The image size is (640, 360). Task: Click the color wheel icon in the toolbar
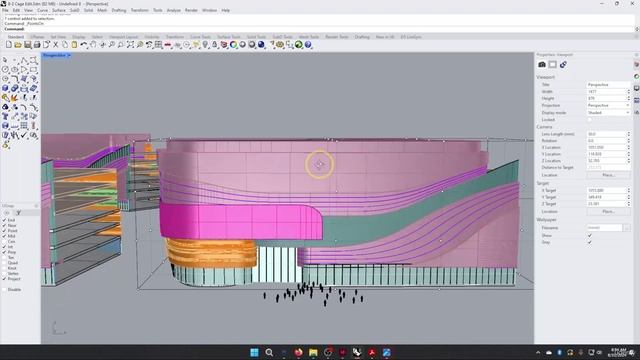click(x=233, y=44)
